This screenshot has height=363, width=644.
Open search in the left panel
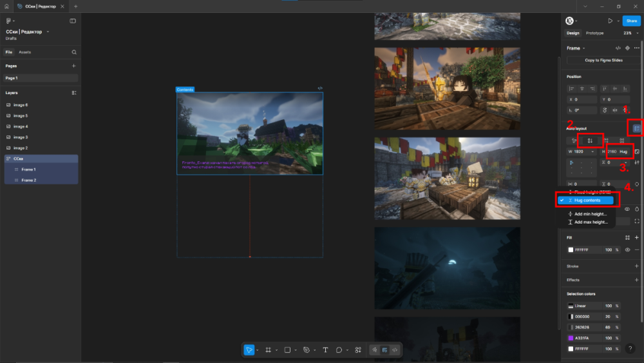pos(74,52)
